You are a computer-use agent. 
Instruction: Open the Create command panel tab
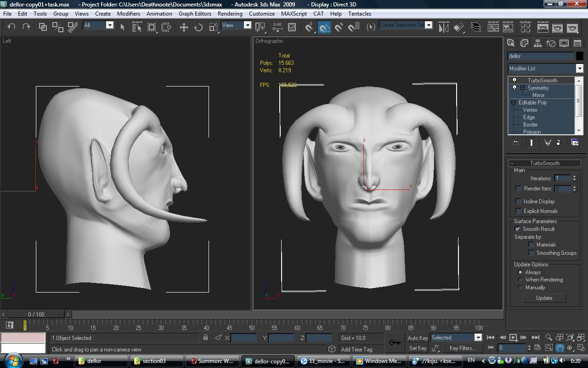coord(510,43)
